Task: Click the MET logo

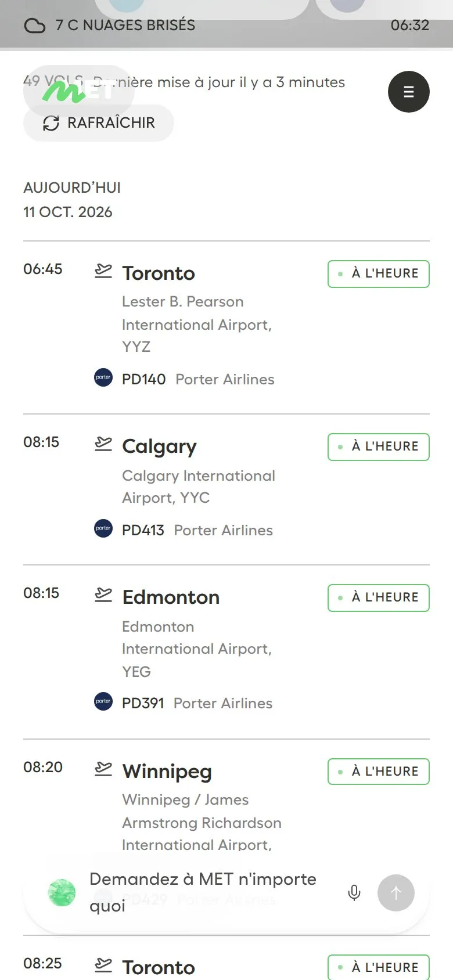Action: 78,92
